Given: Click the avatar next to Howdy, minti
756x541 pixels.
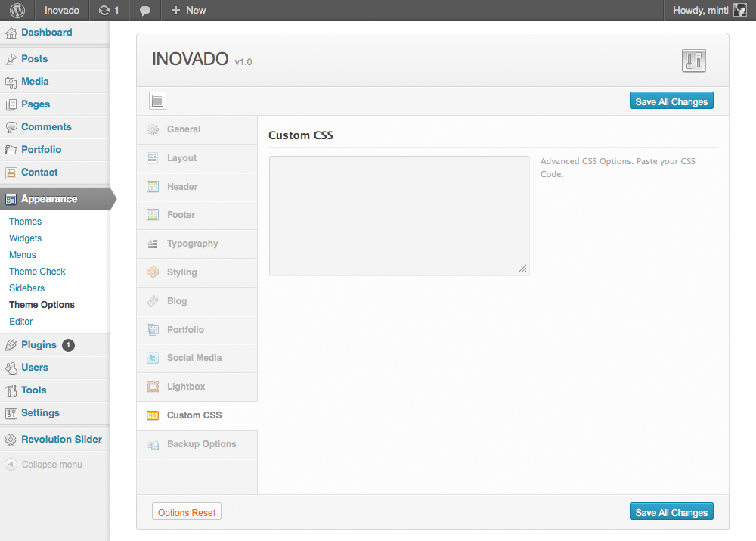Looking at the screenshot, I should click(x=739, y=10).
